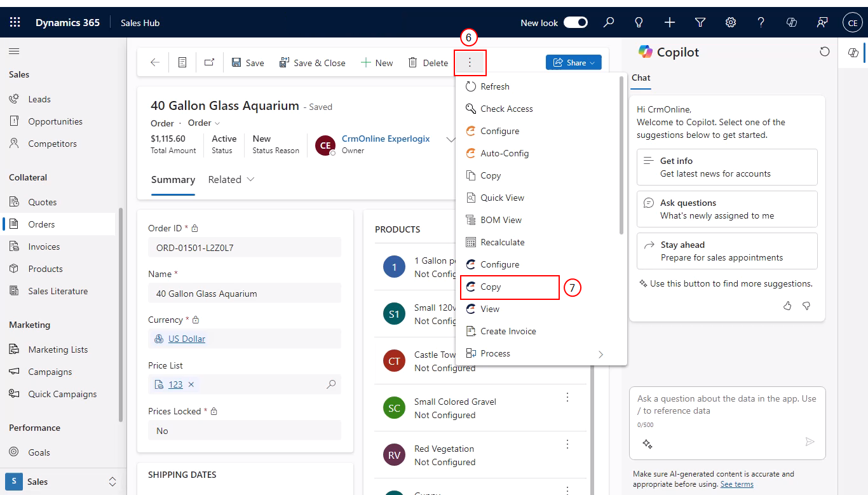Open more options for Small Colored Gravel
The height and width of the screenshot is (495, 868).
568,397
